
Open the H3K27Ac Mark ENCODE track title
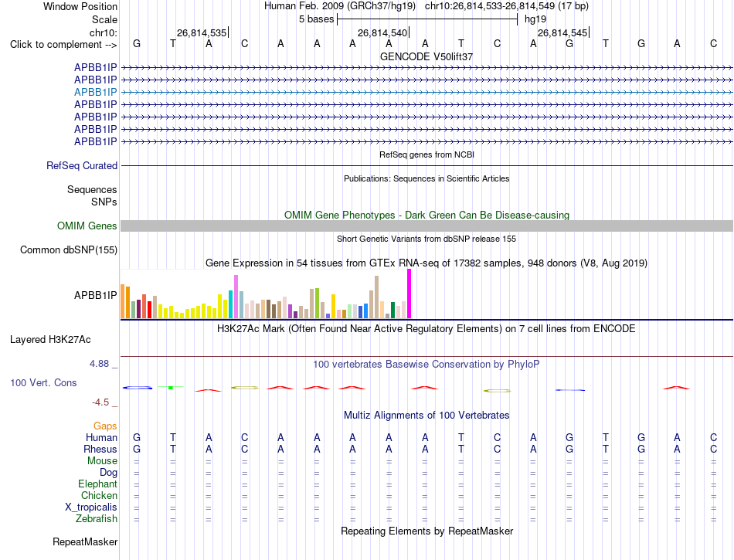pyautogui.click(x=426, y=329)
